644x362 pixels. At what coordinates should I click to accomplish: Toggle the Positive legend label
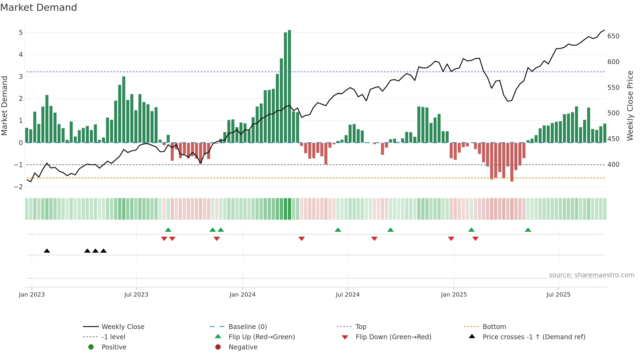tap(114, 347)
